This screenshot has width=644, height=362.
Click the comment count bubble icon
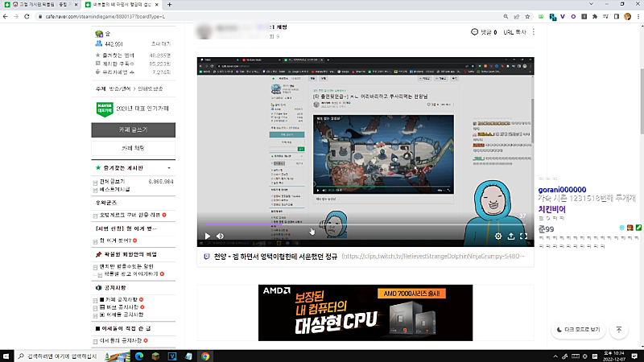[475, 32]
